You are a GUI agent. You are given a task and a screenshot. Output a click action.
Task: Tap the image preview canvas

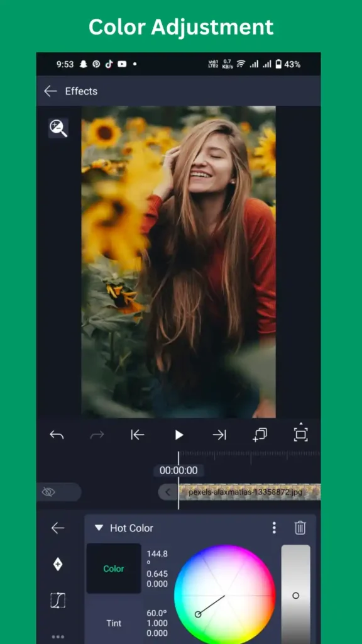[178, 262]
